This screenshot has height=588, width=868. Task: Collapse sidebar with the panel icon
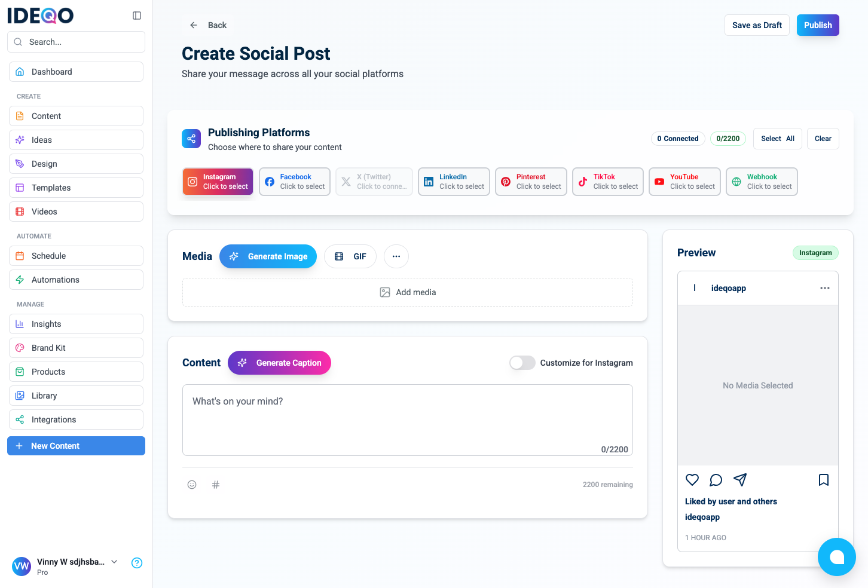(137, 16)
